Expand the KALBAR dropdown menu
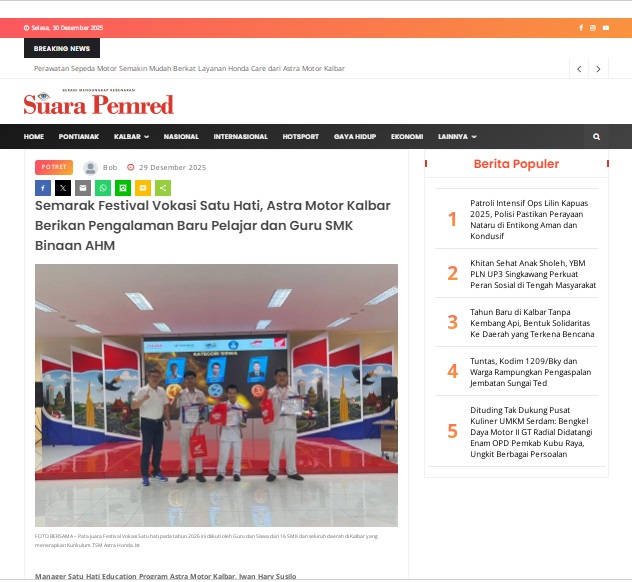This screenshot has width=632, height=582. pos(131,137)
